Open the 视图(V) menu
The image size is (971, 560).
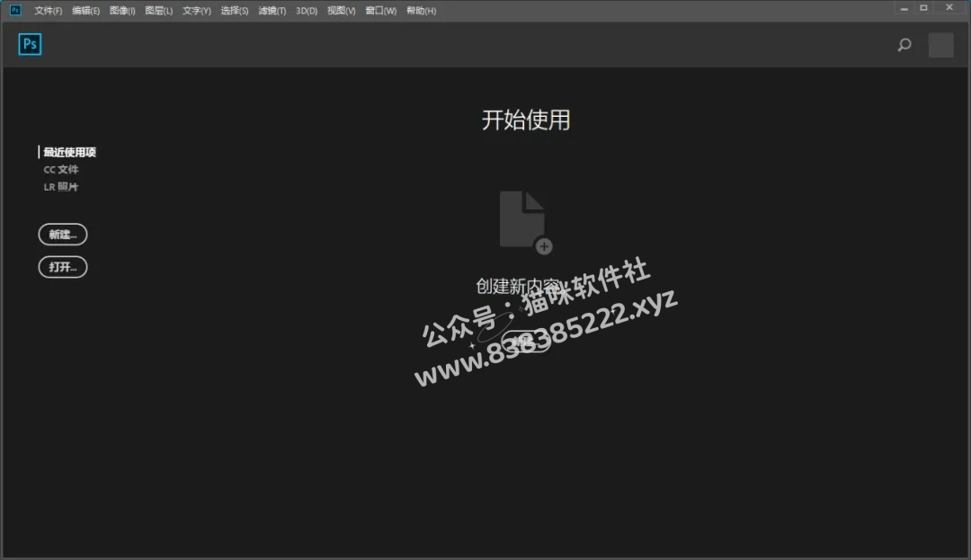342,11
